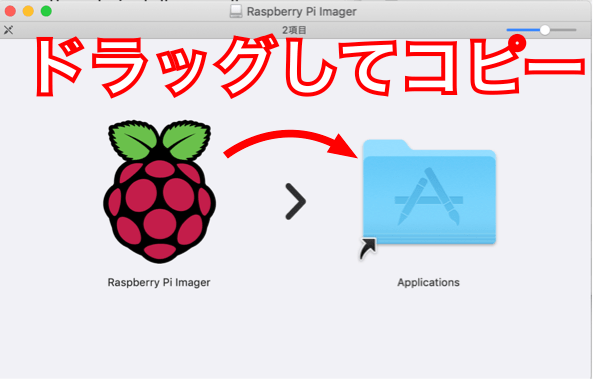
Task: Maximize the window with green button
Action: tap(46, 11)
